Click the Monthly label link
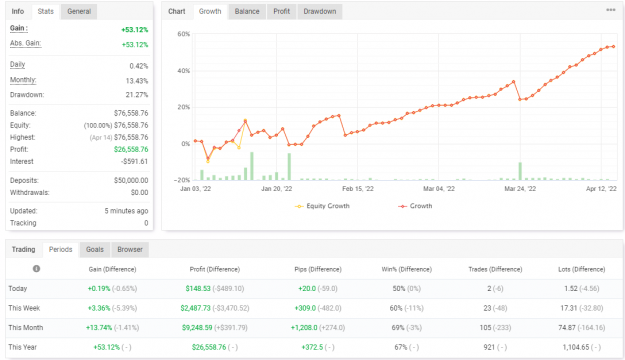This screenshot has height=360, width=625. coord(23,80)
